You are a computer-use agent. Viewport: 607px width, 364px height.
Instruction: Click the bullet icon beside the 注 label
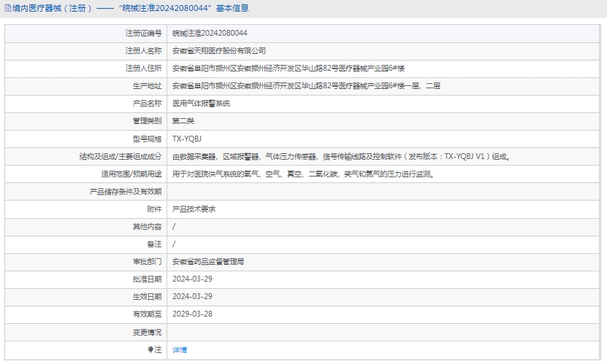pos(150,349)
